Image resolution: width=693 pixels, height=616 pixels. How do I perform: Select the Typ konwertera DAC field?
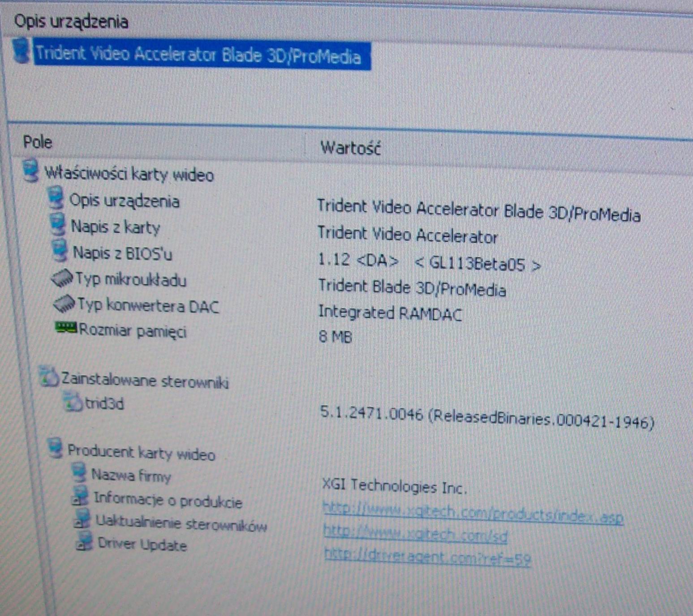(148, 305)
